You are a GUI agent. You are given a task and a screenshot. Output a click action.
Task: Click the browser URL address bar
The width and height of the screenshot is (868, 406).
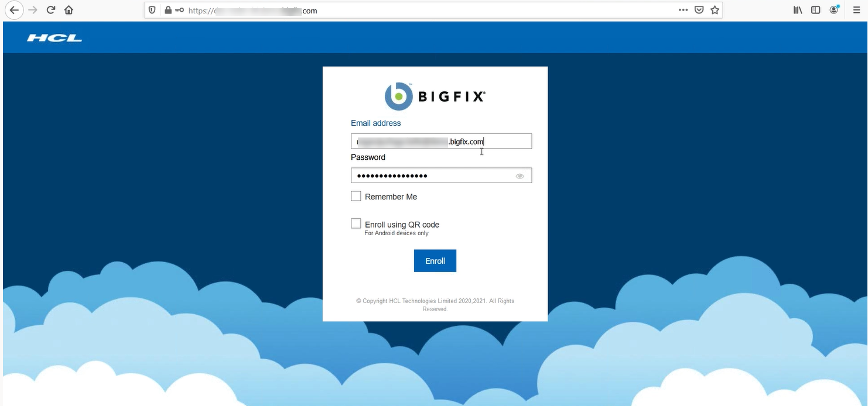click(x=433, y=10)
